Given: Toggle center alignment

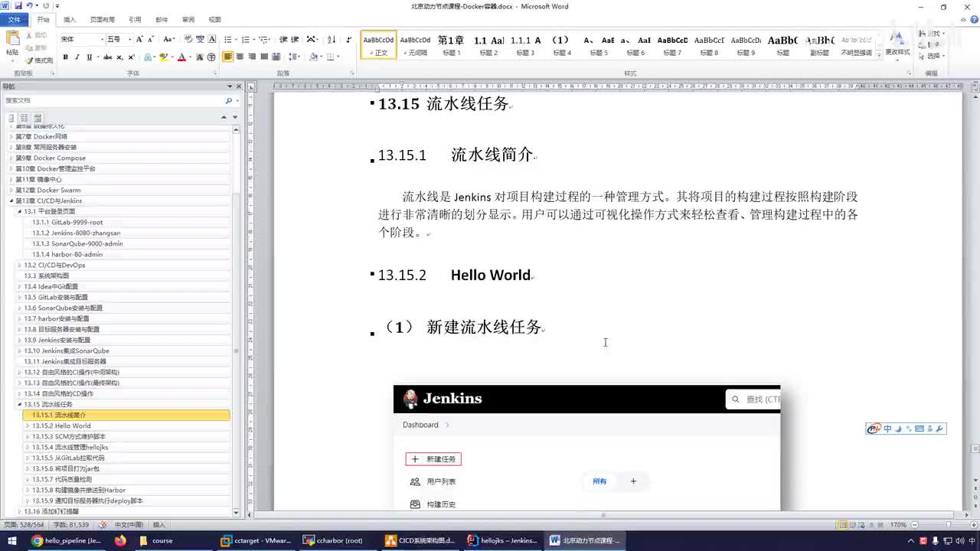Looking at the screenshot, I should pyautogui.click(x=240, y=57).
